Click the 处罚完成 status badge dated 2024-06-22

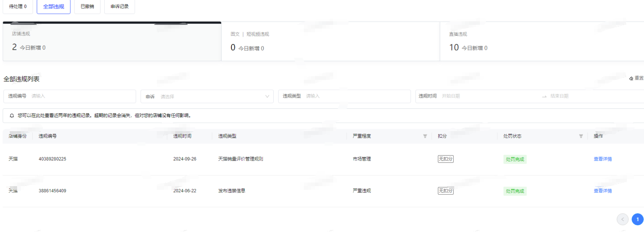click(515, 191)
